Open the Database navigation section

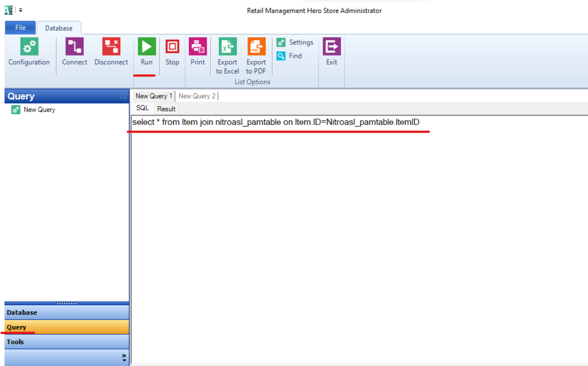(67, 313)
